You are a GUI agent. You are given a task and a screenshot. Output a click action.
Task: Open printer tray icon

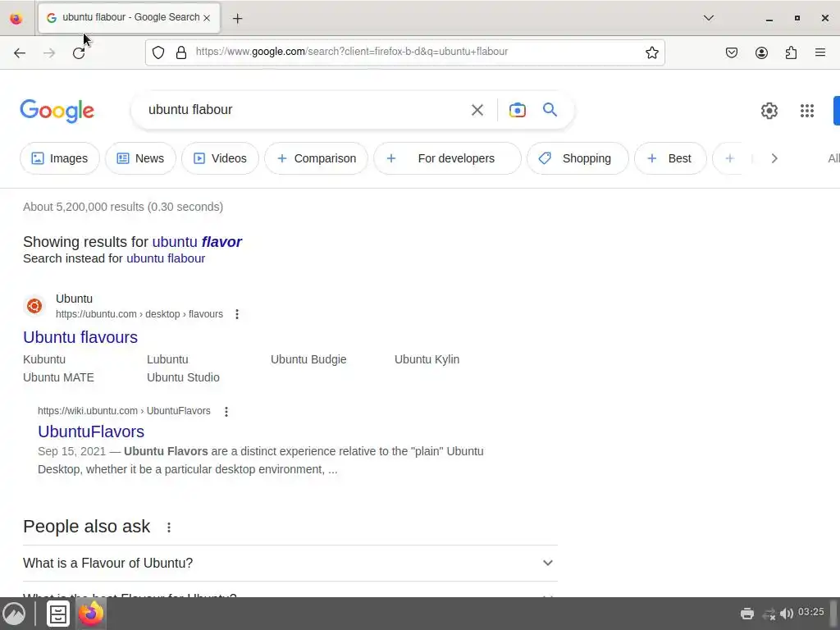pos(746,614)
